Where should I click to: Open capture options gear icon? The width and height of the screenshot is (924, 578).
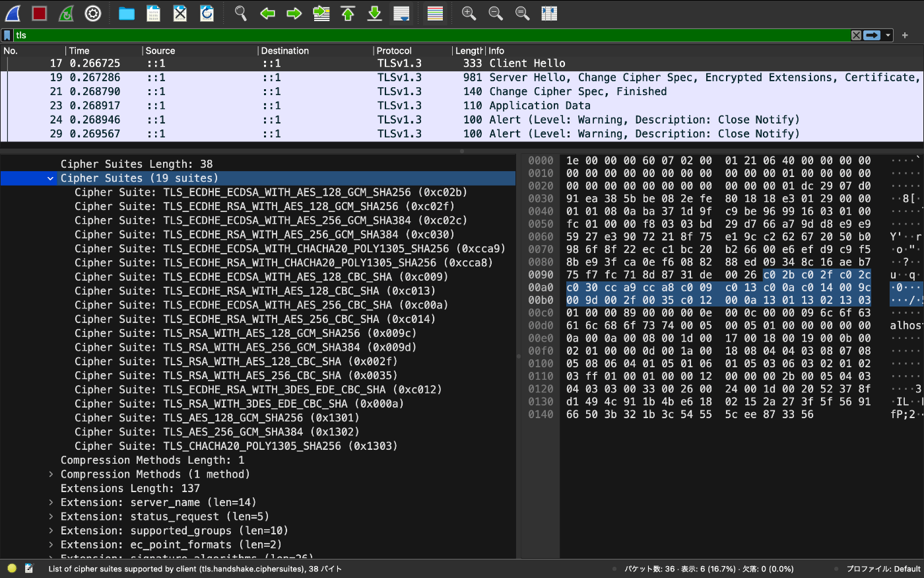pyautogui.click(x=93, y=13)
